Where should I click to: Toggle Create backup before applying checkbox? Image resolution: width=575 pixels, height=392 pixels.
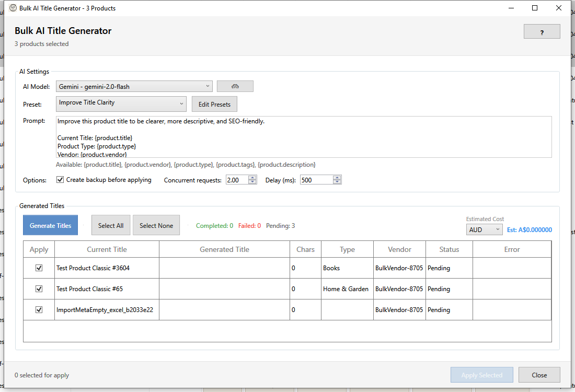click(60, 180)
